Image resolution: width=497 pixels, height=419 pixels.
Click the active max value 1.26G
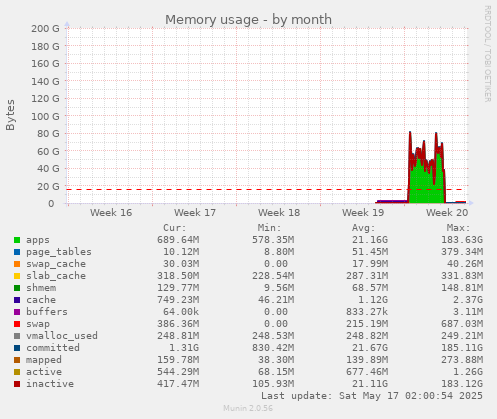pyautogui.click(x=468, y=372)
